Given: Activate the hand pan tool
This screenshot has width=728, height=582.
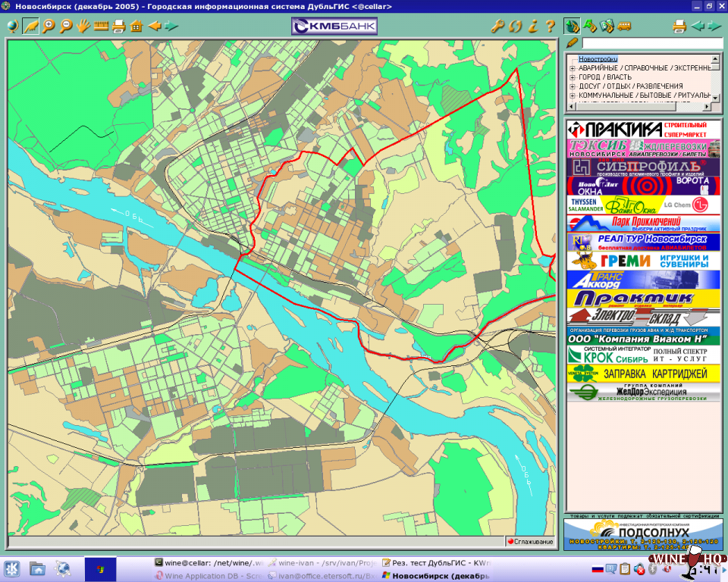Looking at the screenshot, I should 83,27.
